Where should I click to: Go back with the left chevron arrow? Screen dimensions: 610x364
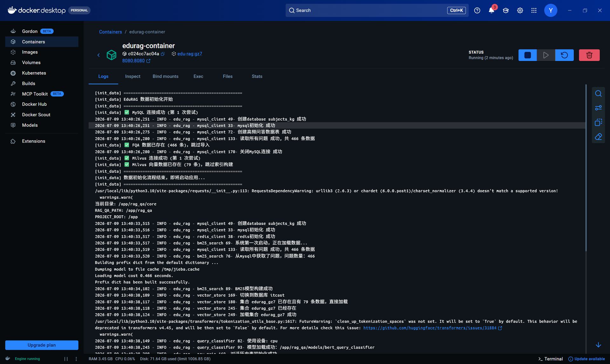click(98, 55)
